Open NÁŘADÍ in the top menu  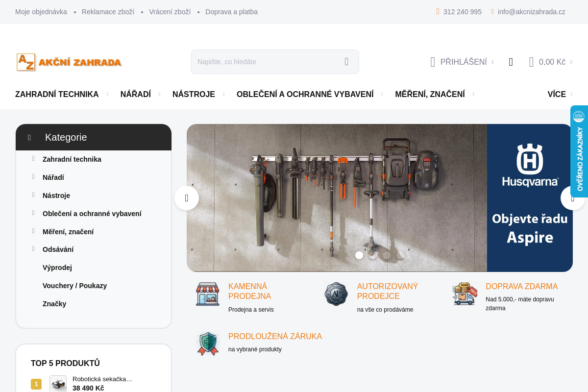pos(136,94)
